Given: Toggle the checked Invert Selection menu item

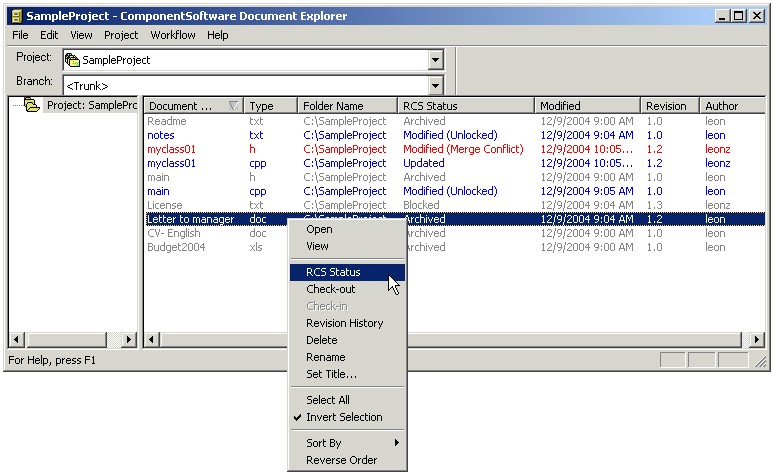Looking at the screenshot, I should [x=344, y=417].
